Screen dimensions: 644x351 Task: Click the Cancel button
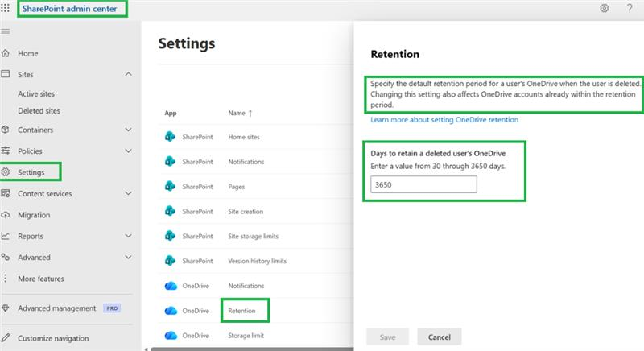click(440, 337)
